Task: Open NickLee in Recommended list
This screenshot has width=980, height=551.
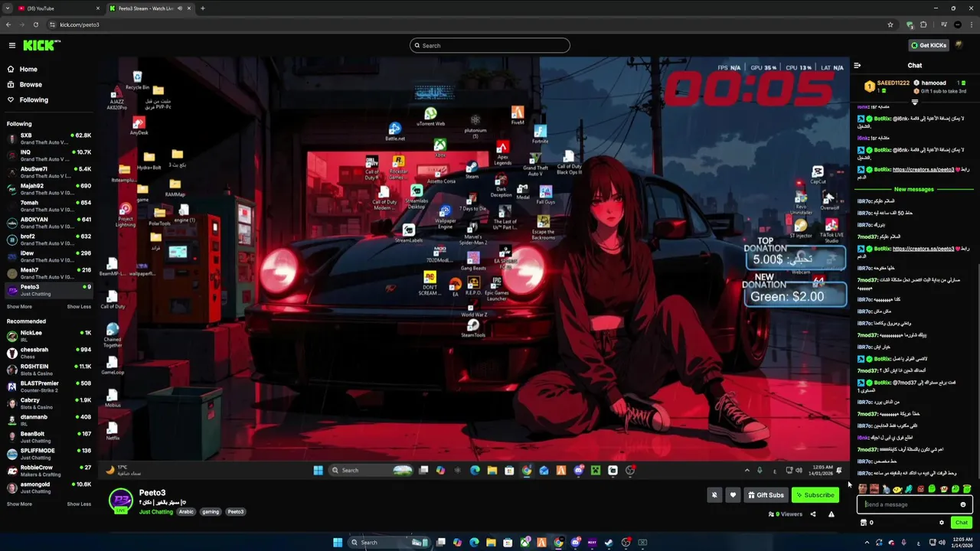Action: (47, 336)
